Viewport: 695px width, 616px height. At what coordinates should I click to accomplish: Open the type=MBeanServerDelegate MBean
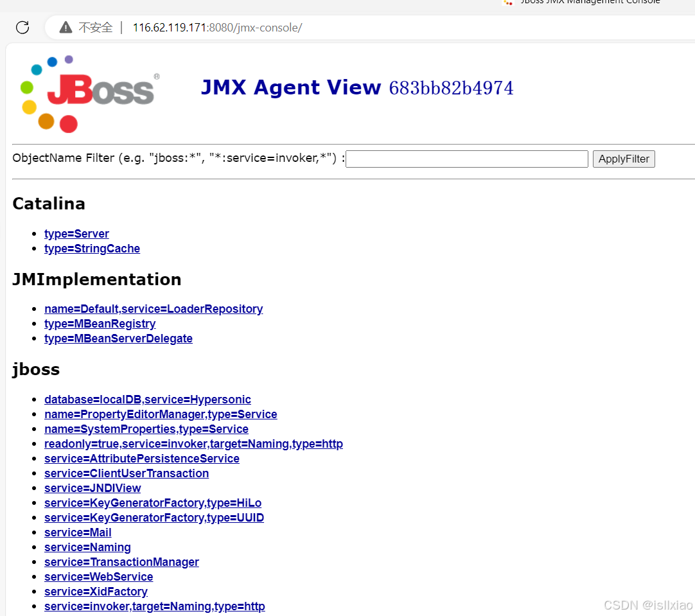(x=118, y=338)
